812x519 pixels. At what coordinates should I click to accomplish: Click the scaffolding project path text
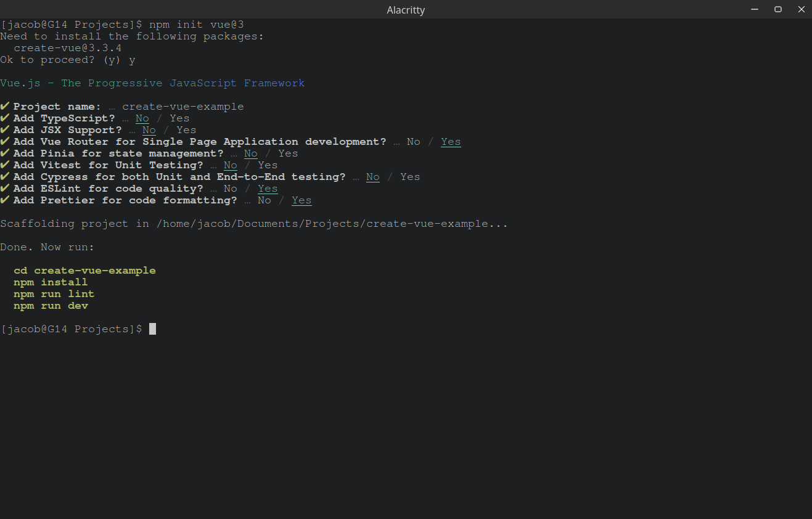(x=332, y=224)
